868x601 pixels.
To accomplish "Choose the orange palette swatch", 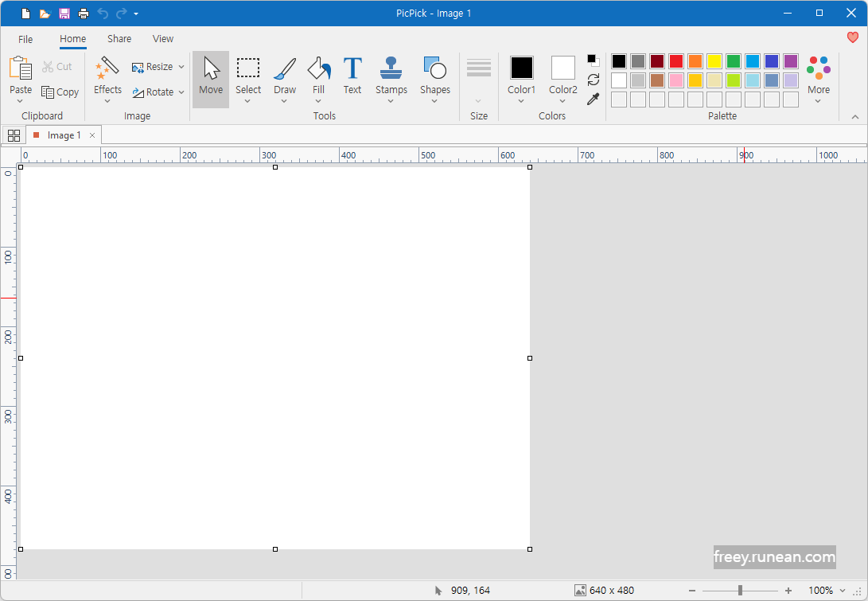I will (695, 61).
